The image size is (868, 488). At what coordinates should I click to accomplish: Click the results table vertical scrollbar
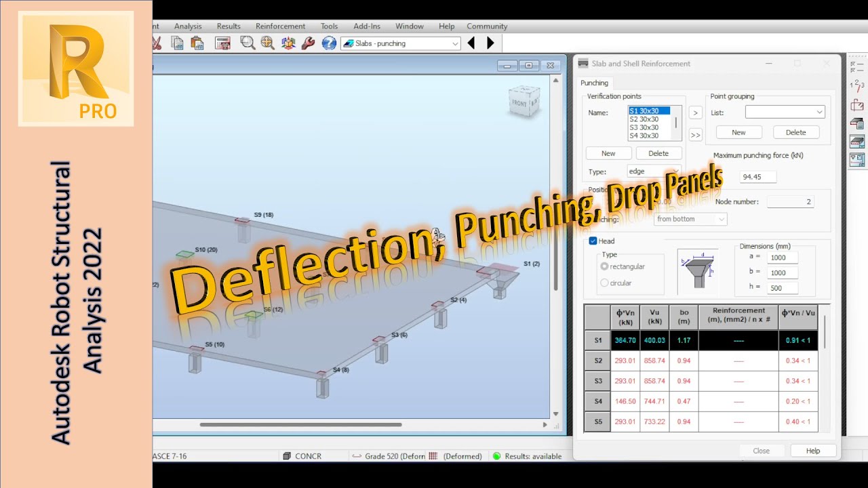coord(825,332)
